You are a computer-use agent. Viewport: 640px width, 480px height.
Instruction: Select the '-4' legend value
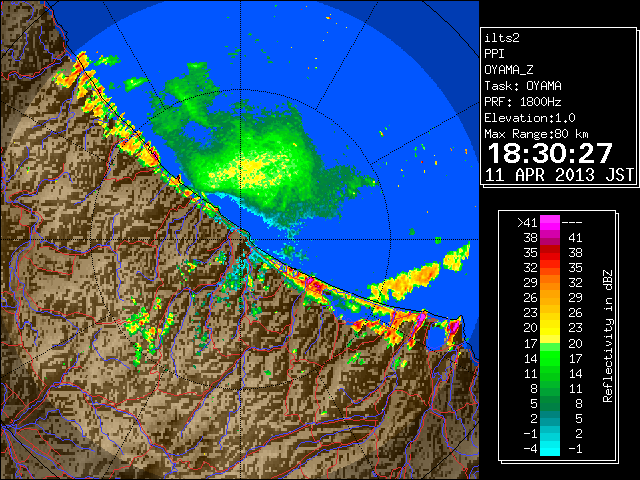pos(530,449)
